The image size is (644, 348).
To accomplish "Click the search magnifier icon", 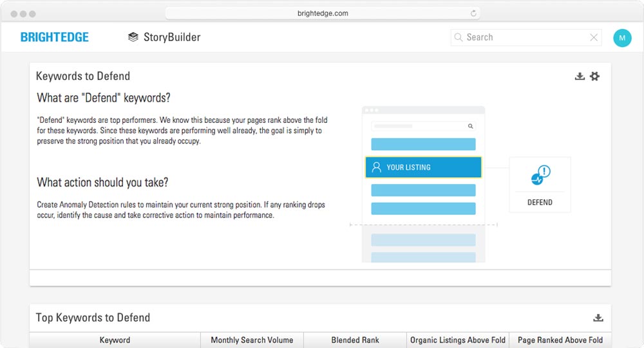I will (459, 37).
